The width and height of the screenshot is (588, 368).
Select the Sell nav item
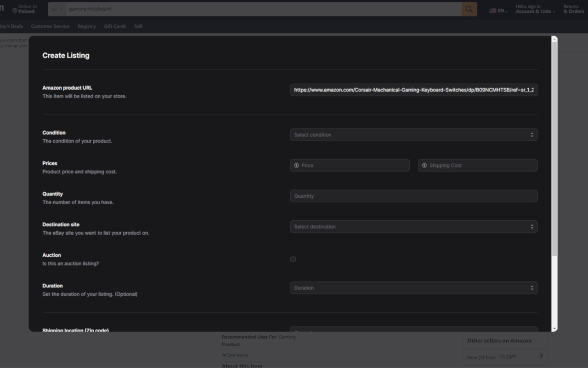[138, 26]
